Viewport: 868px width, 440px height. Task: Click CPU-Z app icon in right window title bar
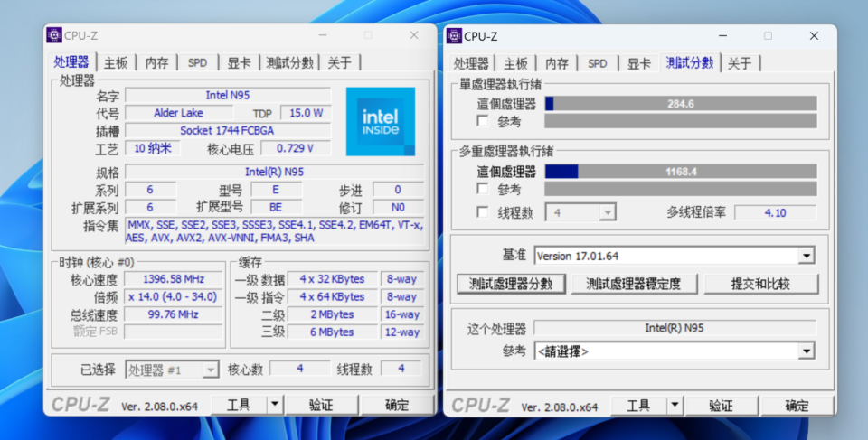point(454,36)
